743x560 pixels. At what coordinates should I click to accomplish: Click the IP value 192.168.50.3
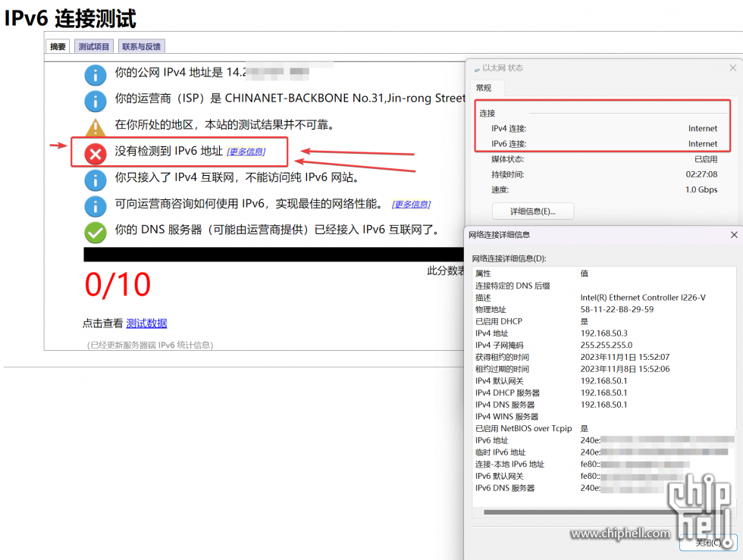[603, 333]
